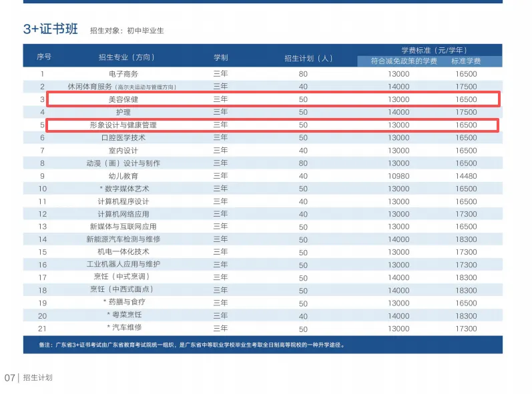Viewport: 532px width, 394px height.
Task: Click standard fee '18300' in 粤菜烹饪 row
Action: coord(466,316)
